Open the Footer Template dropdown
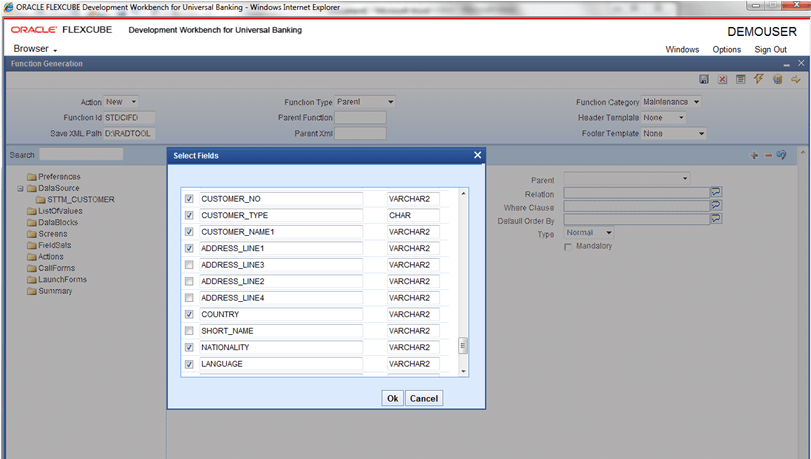The height and width of the screenshot is (459, 811). click(673, 134)
